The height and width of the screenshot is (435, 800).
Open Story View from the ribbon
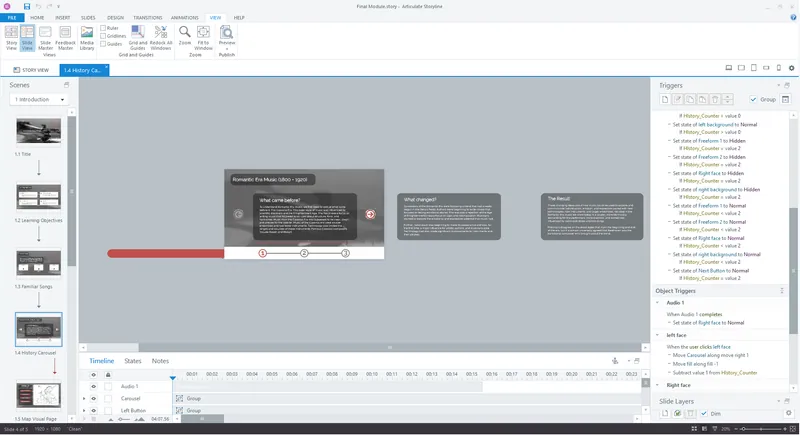(11, 38)
